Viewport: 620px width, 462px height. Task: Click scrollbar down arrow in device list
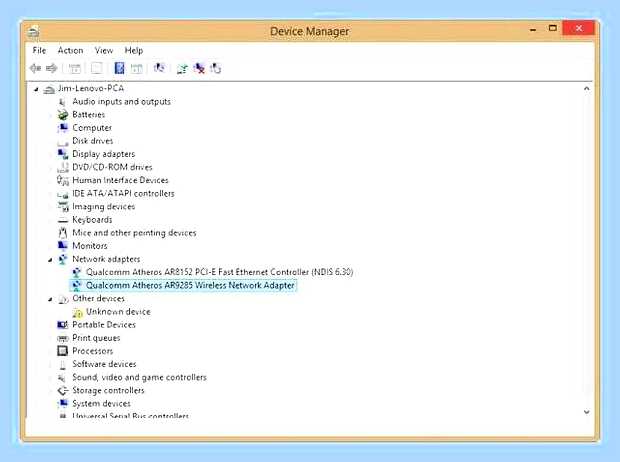587,412
